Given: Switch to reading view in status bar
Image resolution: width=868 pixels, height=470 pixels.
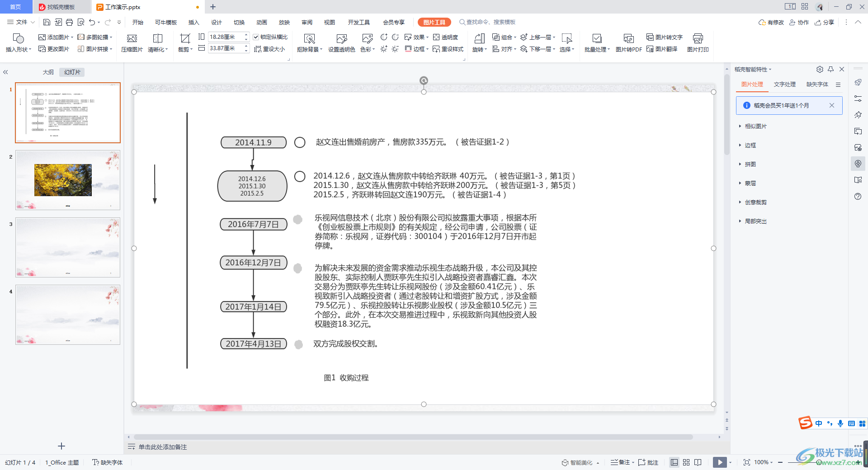Looking at the screenshot, I should click(x=698, y=462).
